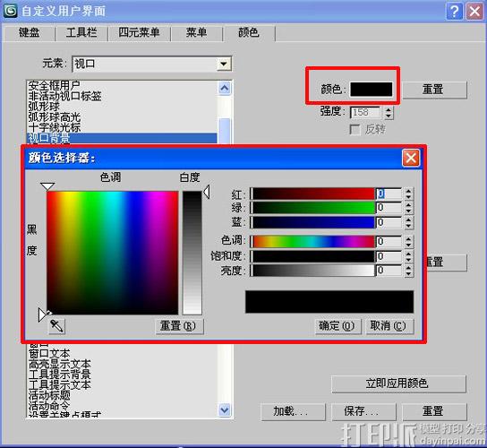
Task: Increase the 红 red value spinner
Action: (408, 191)
